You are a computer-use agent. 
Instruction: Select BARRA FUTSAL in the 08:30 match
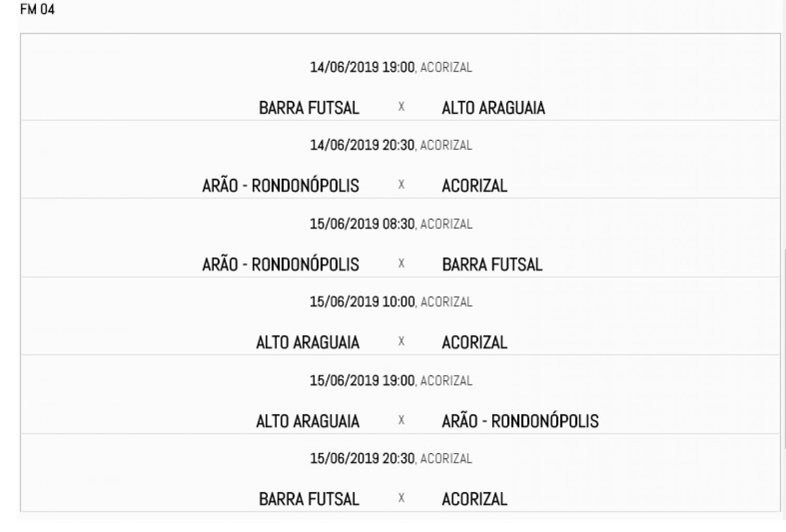492,264
